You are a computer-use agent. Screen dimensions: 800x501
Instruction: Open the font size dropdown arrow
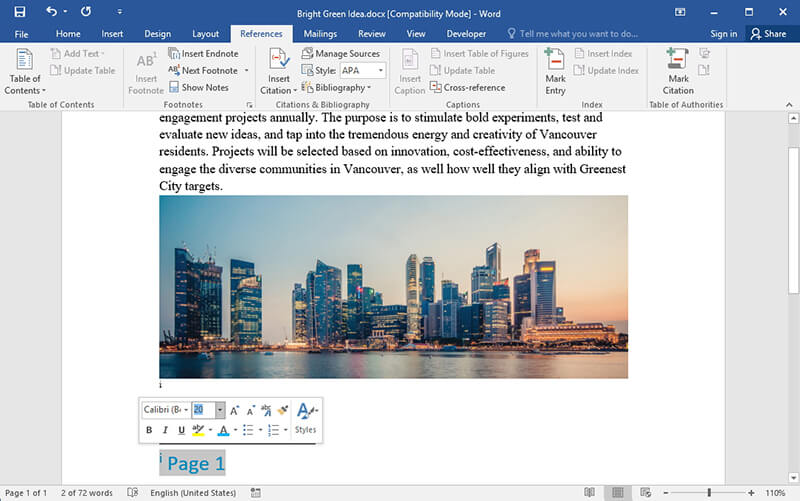click(220, 410)
